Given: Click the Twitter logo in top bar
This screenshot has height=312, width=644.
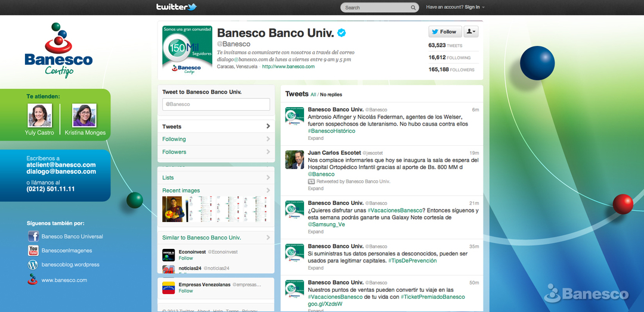Looking at the screenshot, I should pyautogui.click(x=176, y=7).
